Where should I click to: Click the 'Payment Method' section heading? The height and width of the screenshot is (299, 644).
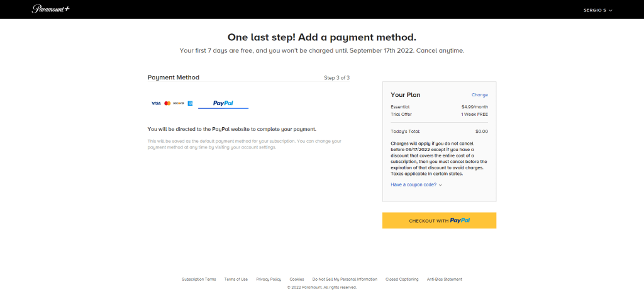coord(174,77)
